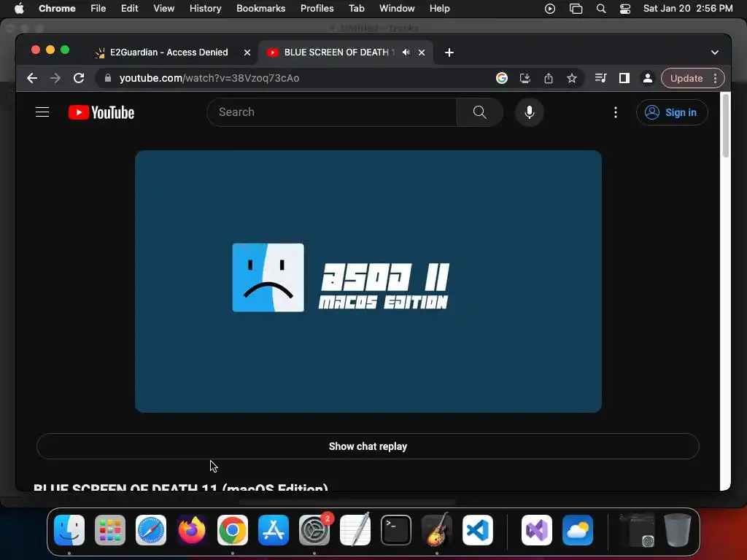Open the Tab menu

pos(356,9)
